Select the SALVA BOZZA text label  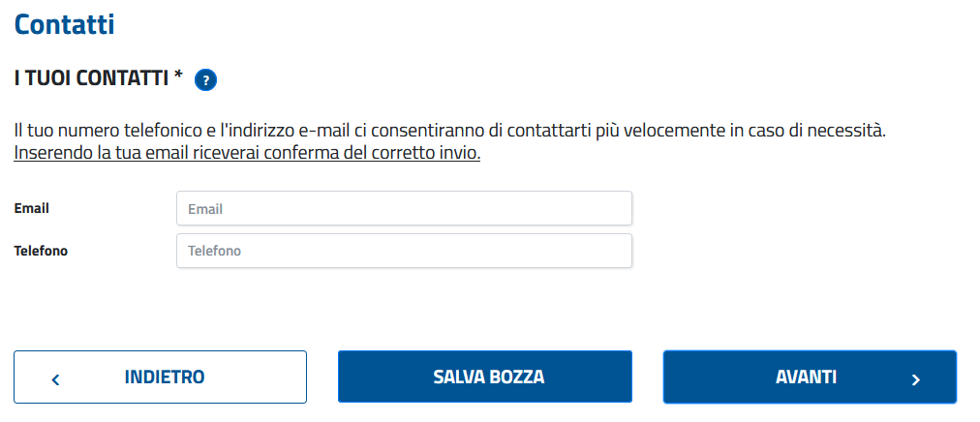point(489,377)
